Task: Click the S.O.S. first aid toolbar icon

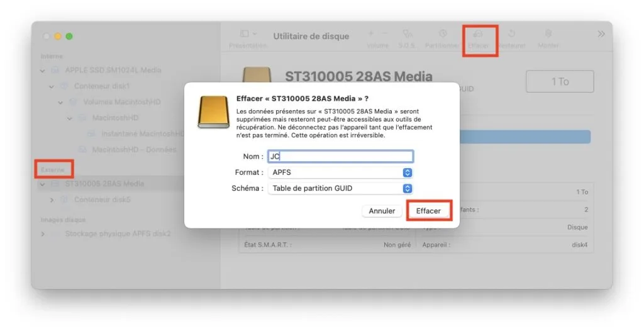Action: point(407,34)
